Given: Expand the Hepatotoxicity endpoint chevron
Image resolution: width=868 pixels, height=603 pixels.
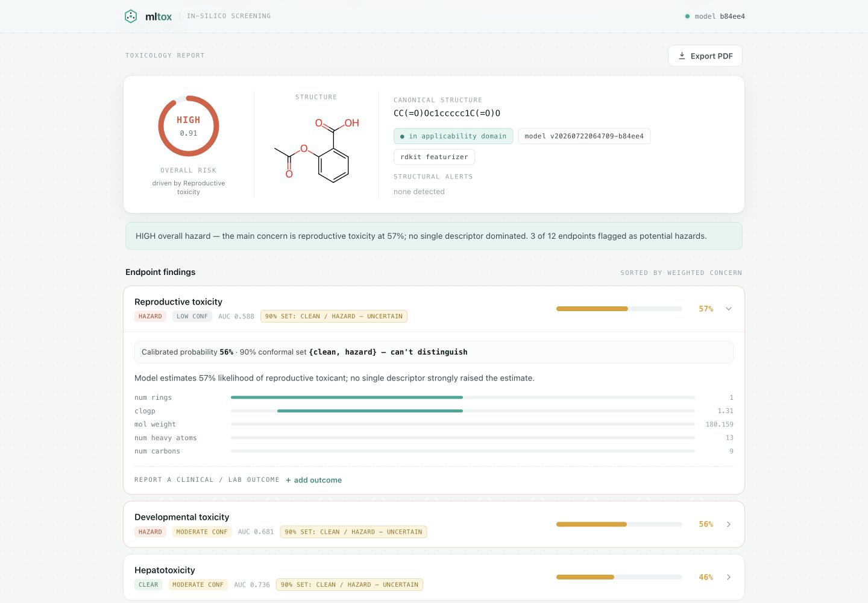Looking at the screenshot, I should coord(729,577).
